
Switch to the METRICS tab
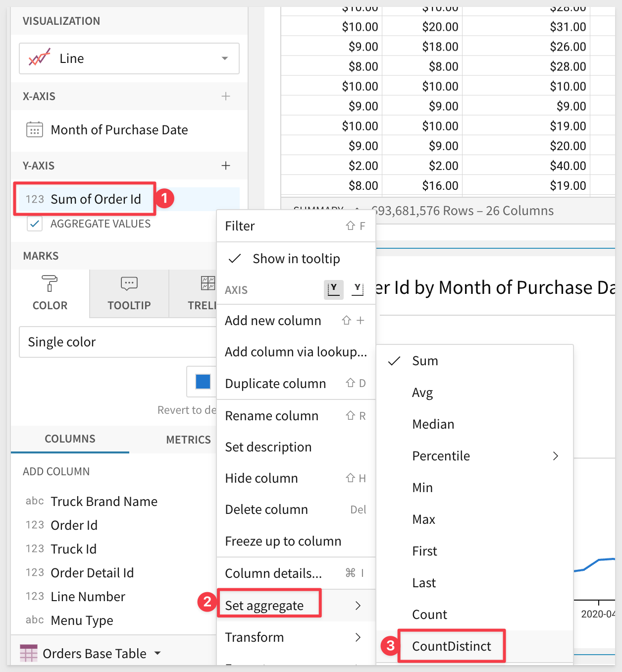(x=188, y=440)
